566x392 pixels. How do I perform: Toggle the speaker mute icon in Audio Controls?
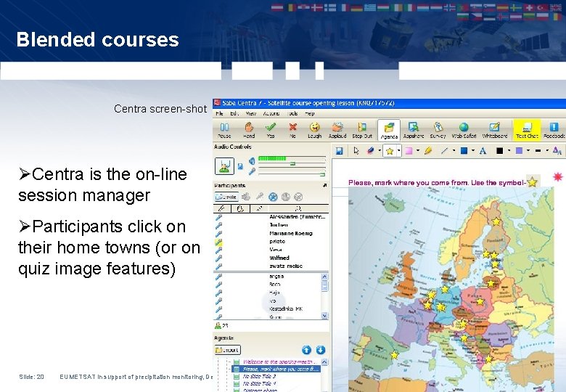pyautogui.click(x=252, y=161)
